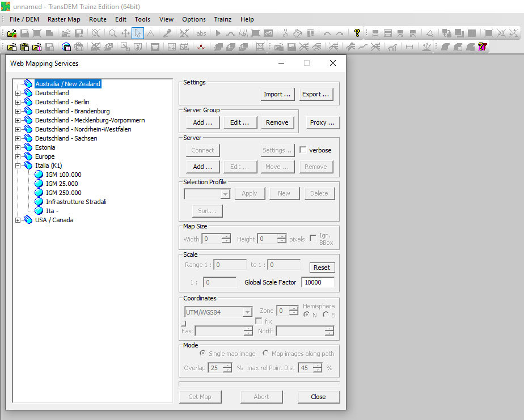Select the IGM 25.000 server entry
Viewport: 524px width, 420px height.
coord(62,184)
